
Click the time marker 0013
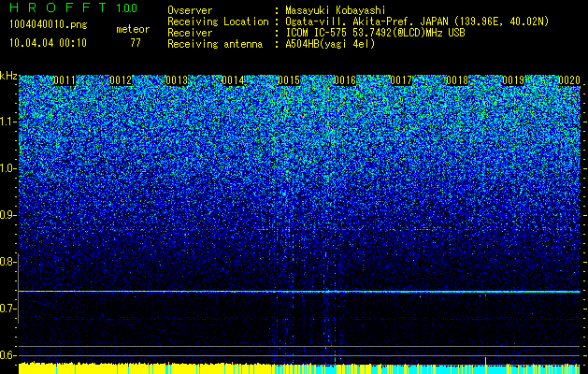point(177,80)
